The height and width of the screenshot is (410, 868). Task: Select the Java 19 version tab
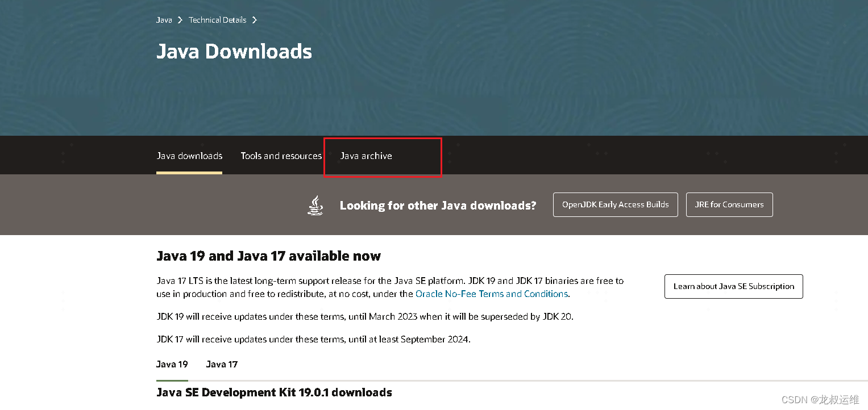click(172, 364)
